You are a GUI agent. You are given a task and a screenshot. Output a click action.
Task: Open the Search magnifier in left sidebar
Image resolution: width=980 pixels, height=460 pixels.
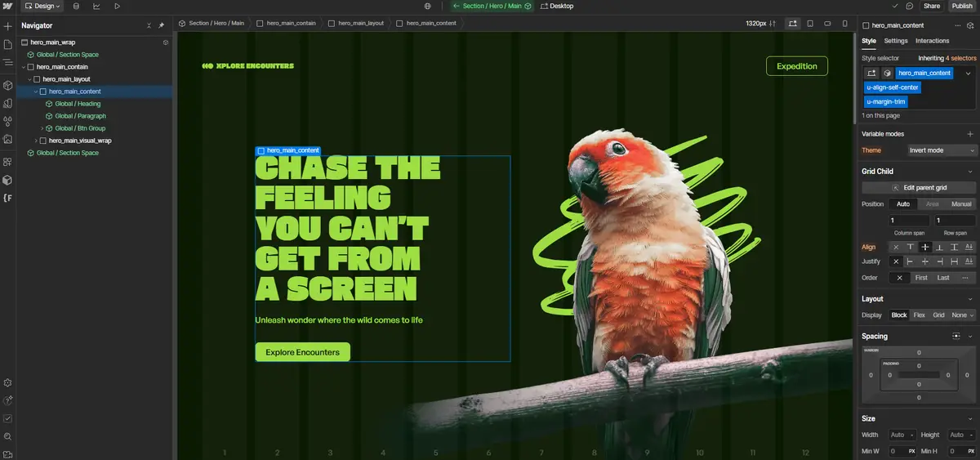(x=8, y=436)
